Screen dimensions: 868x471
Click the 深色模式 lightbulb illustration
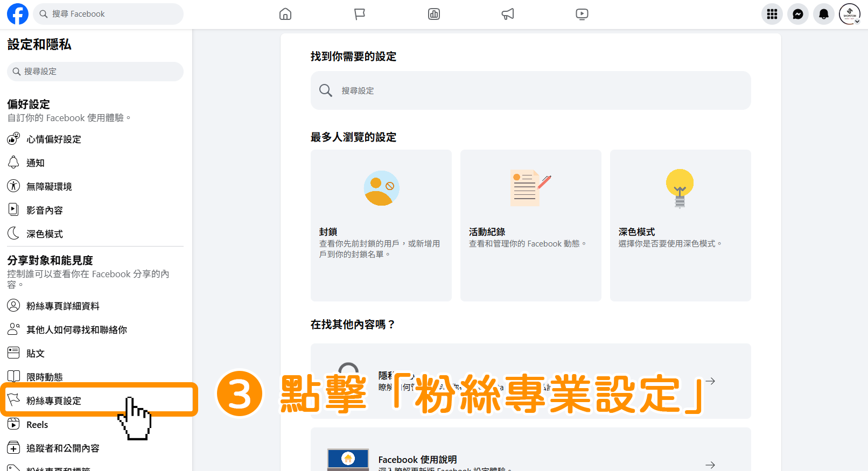(x=680, y=188)
